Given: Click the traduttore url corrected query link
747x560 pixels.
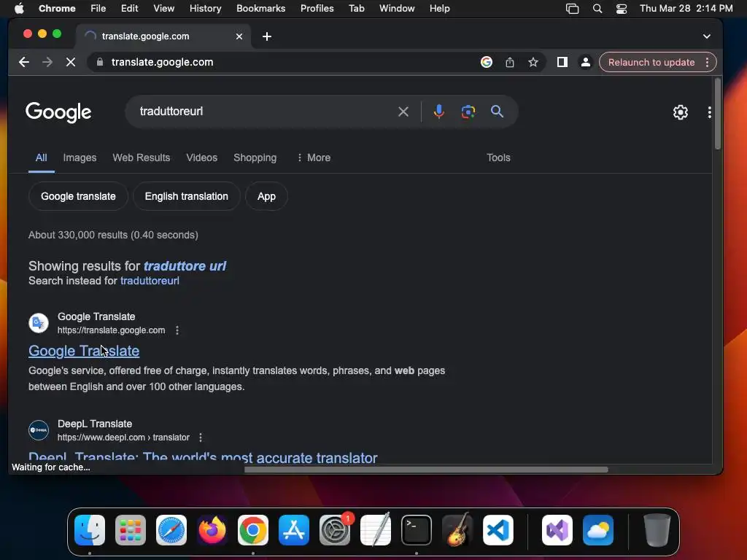Looking at the screenshot, I should click(185, 265).
